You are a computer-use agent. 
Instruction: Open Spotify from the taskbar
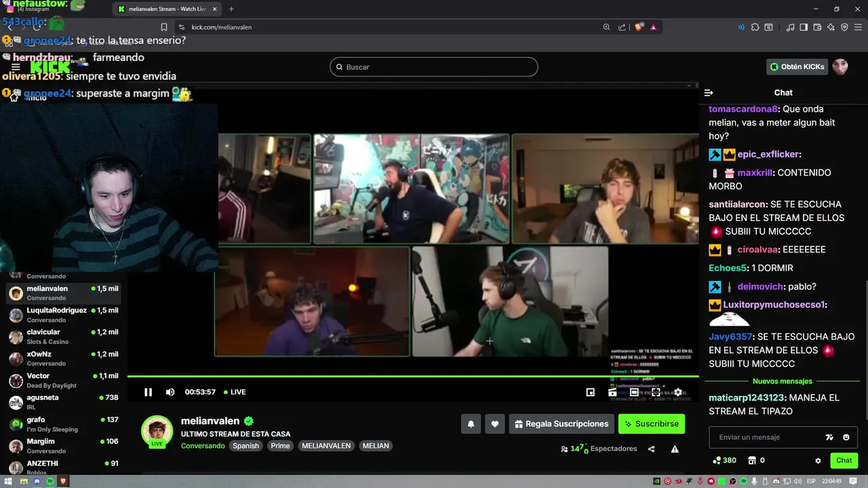51,481
